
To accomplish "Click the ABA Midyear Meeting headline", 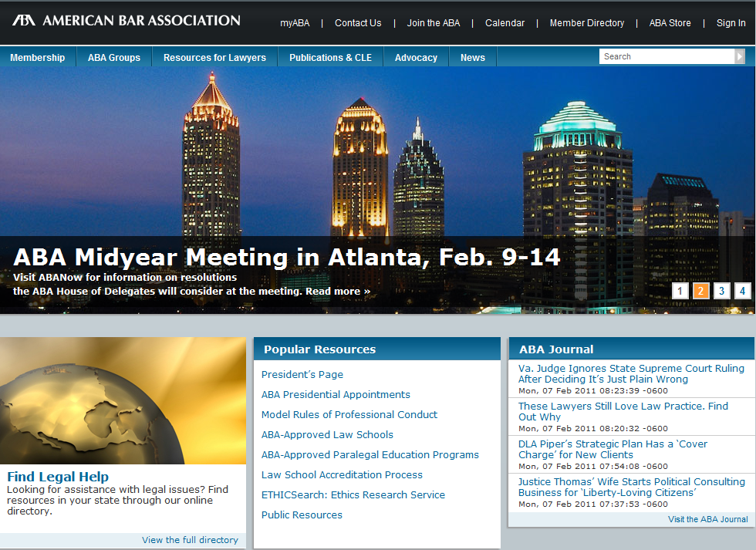I will click(x=287, y=257).
